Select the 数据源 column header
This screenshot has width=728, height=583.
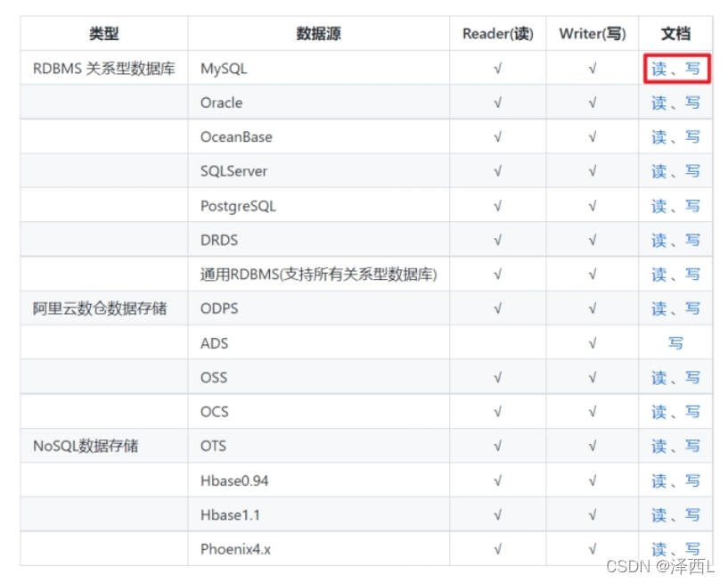click(x=318, y=34)
